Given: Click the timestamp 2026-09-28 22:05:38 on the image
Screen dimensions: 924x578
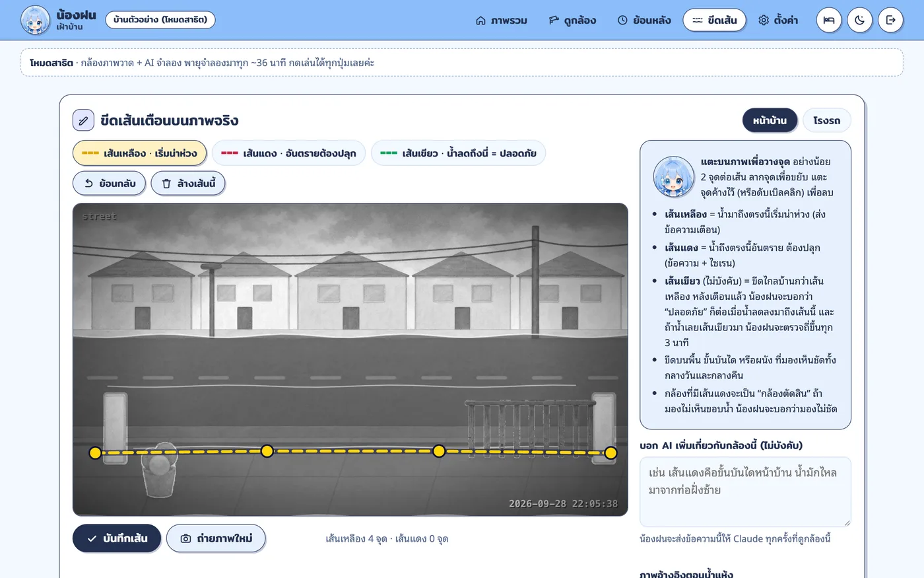Looking at the screenshot, I should pos(563,503).
